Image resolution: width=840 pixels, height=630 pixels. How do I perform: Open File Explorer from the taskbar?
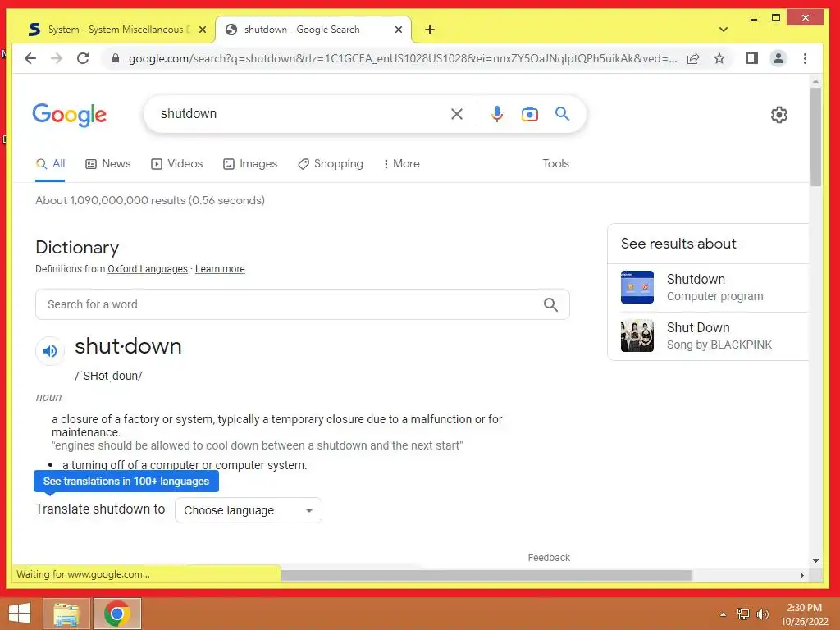pyautogui.click(x=66, y=614)
